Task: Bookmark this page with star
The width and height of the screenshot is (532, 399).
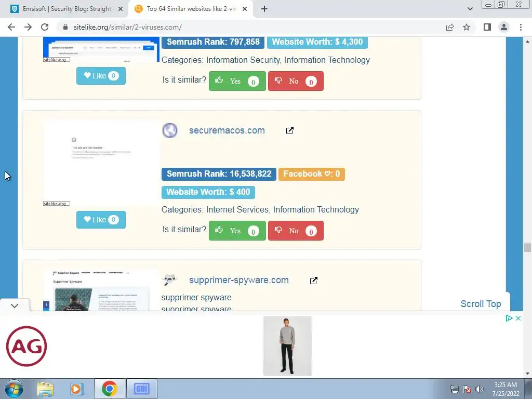Action: pyautogui.click(x=467, y=27)
